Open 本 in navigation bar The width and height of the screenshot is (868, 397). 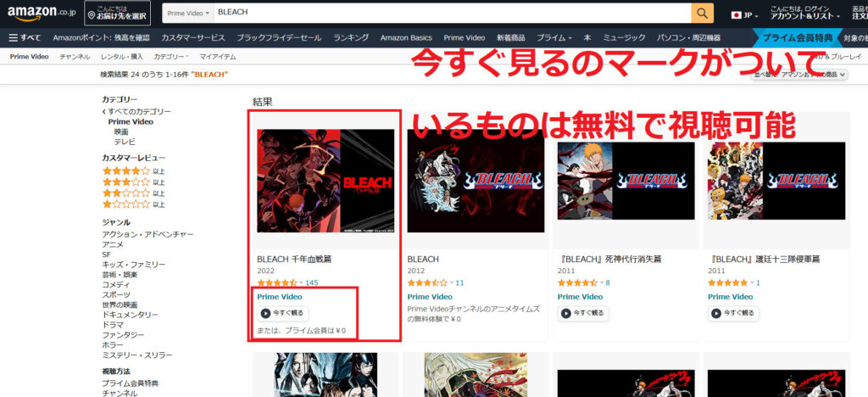[587, 37]
